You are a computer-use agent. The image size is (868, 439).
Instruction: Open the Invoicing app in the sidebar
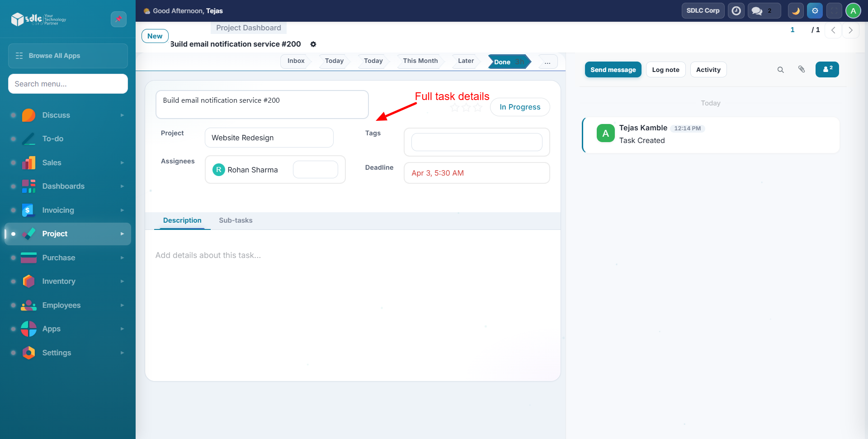click(x=58, y=210)
